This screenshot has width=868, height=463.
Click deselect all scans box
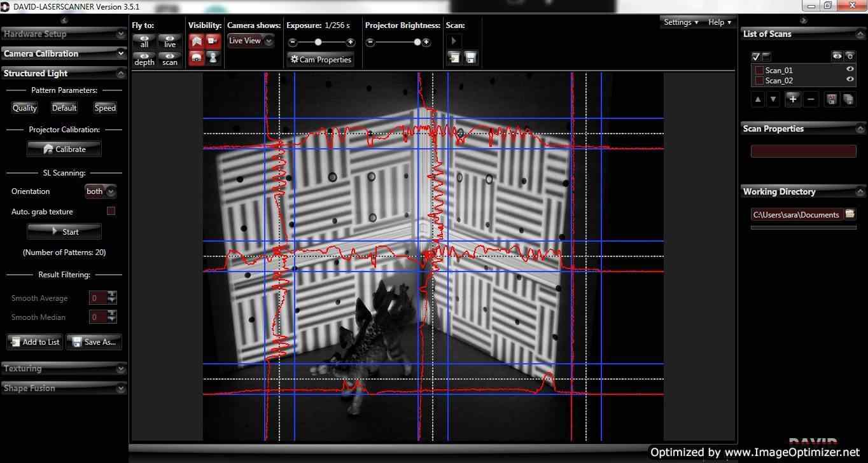point(766,57)
